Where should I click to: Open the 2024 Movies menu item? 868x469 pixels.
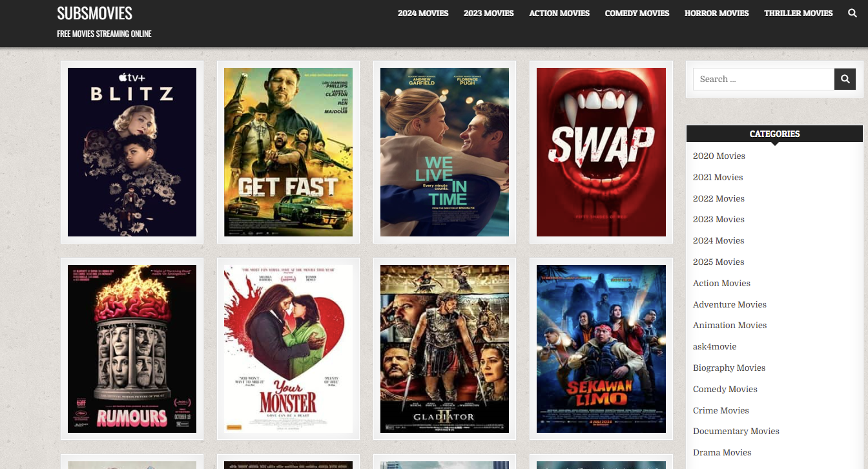point(423,13)
